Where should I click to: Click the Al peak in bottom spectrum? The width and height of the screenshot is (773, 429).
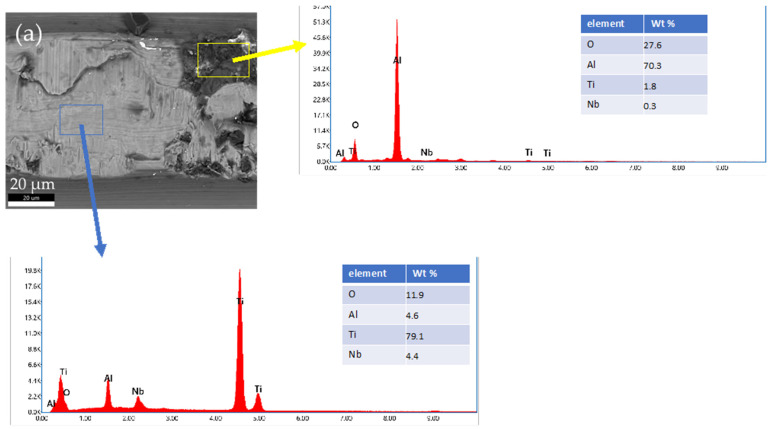[x=108, y=394]
